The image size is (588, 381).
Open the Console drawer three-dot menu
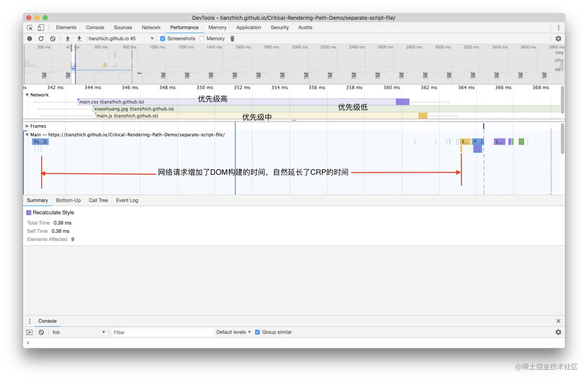click(x=30, y=321)
